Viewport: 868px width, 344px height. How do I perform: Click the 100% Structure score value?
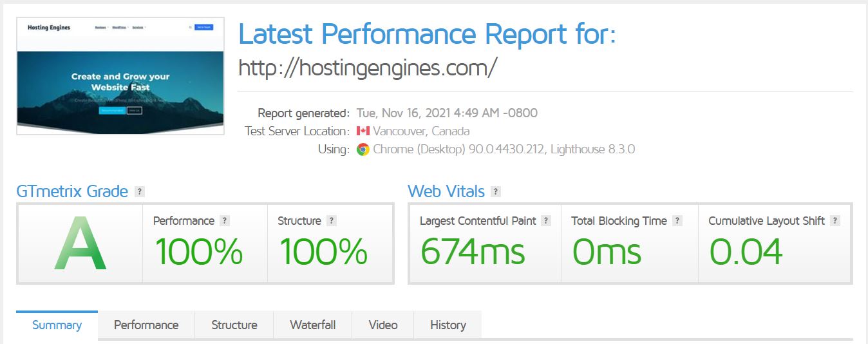click(323, 251)
